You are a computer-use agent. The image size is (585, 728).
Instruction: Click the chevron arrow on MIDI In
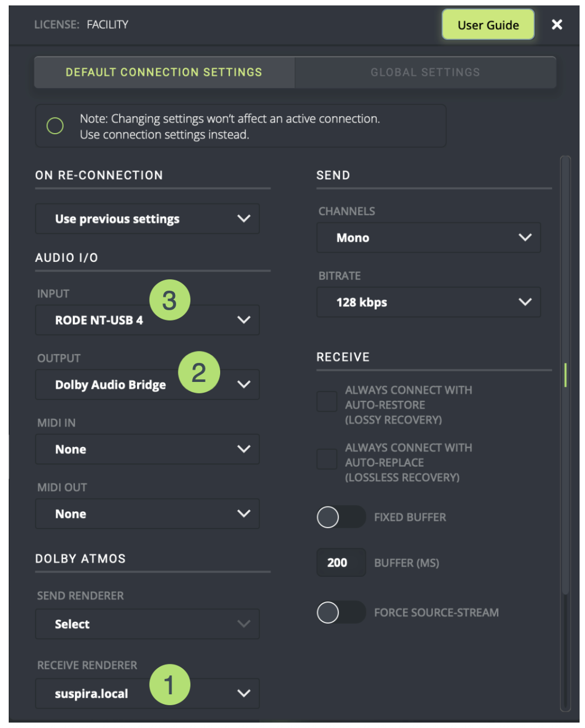click(244, 449)
